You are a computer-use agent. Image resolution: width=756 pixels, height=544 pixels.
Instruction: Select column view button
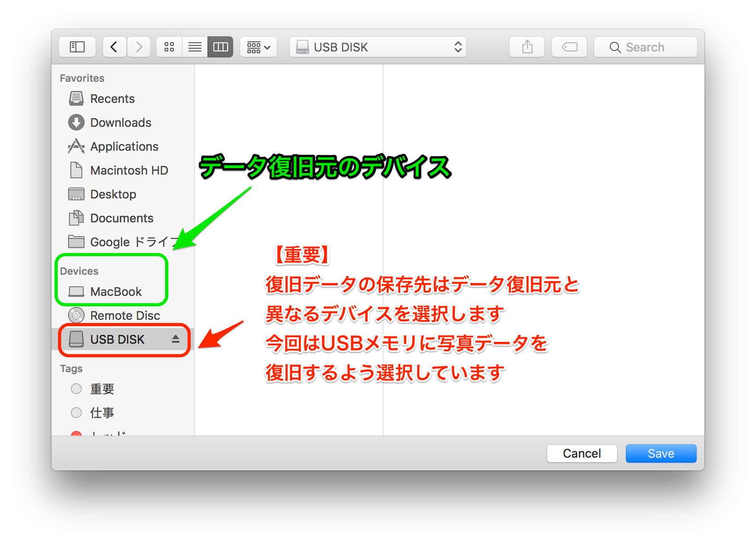coord(220,47)
